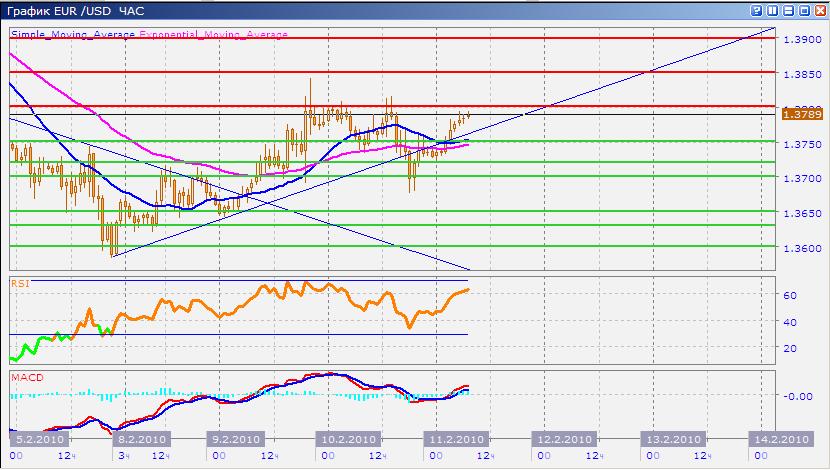Close the EUR/USD chart window
830x470 pixels.
click(818, 11)
